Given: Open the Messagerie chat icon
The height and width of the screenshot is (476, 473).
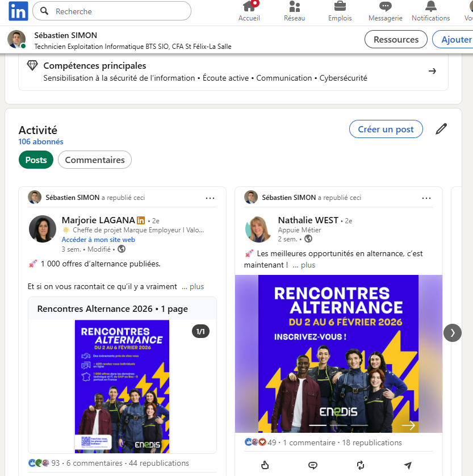Looking at the screenshot, I should [x=385, y=7].
